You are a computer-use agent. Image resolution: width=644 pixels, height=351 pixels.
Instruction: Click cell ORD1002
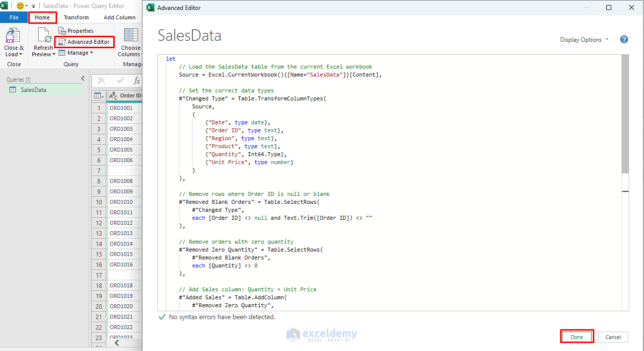point(124,118)
